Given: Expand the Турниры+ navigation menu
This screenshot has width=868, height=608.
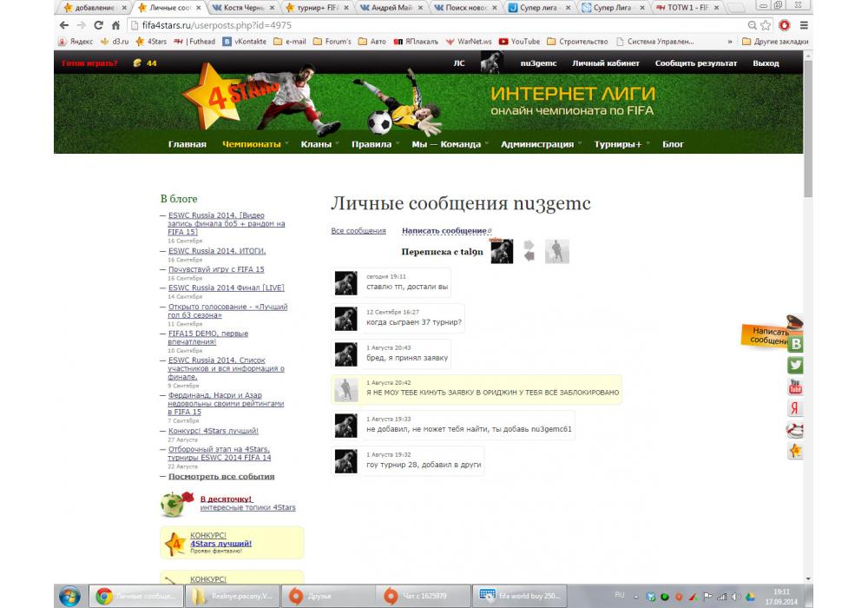Looking at the screenshot, I should [x=621, y=144].
